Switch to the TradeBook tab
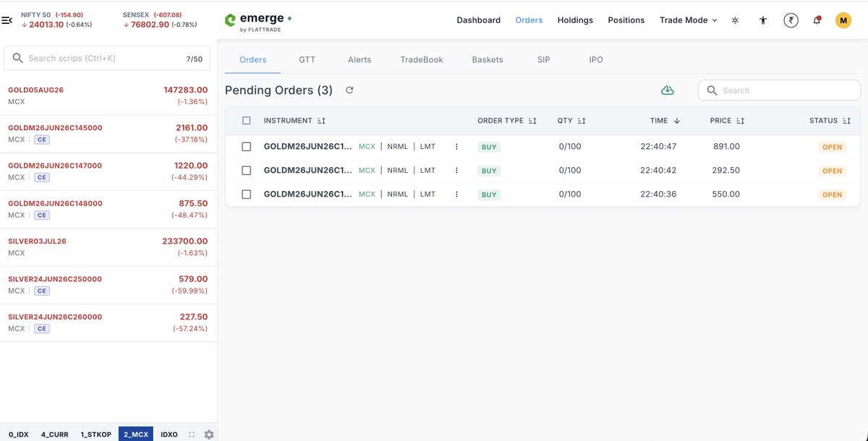Image resolution: width=868 pixels, height=441 pixels. [x=422, y=59]
